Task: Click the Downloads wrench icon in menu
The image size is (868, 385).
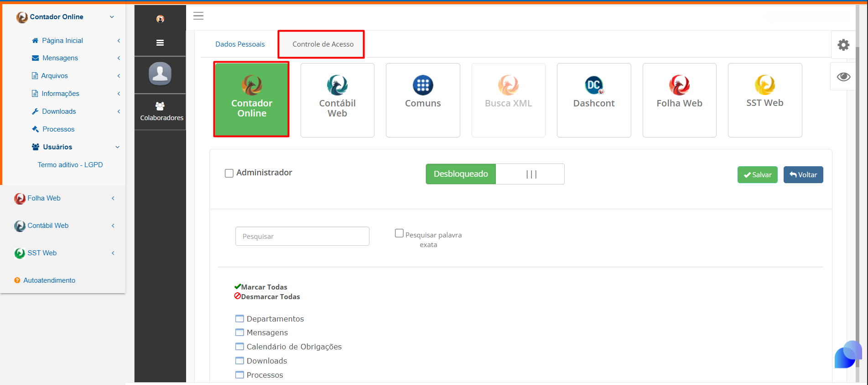Action: (35, 111)
